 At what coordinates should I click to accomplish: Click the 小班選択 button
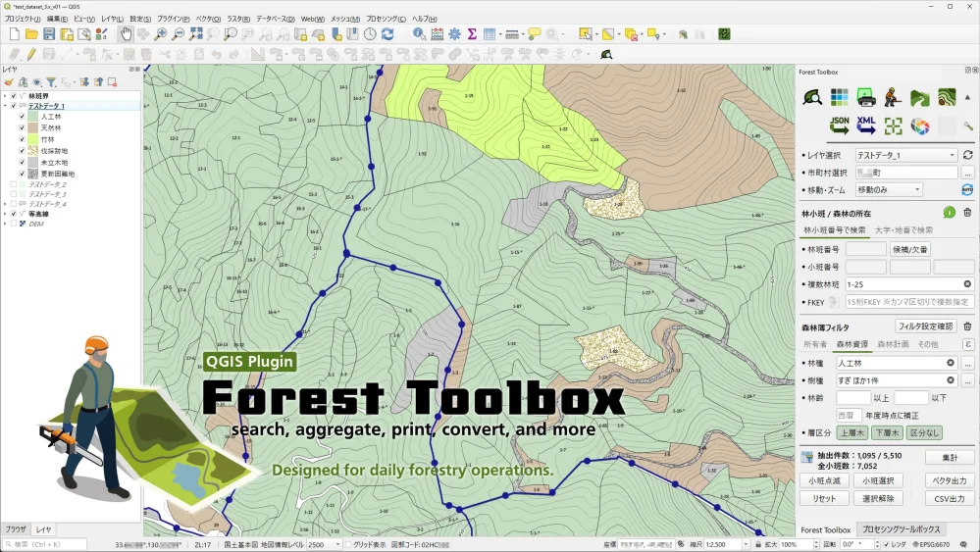[878, 480]
